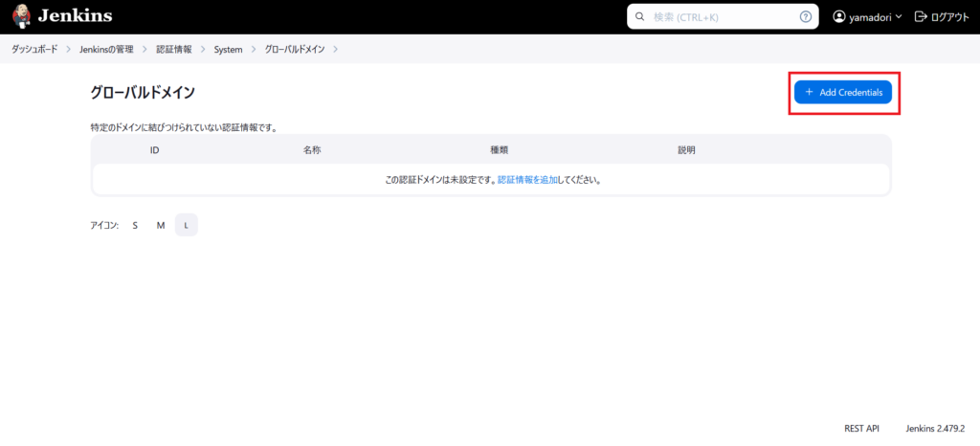
Task: Expand chevron after 認証情報 breadcrumb
Action: 203,49
